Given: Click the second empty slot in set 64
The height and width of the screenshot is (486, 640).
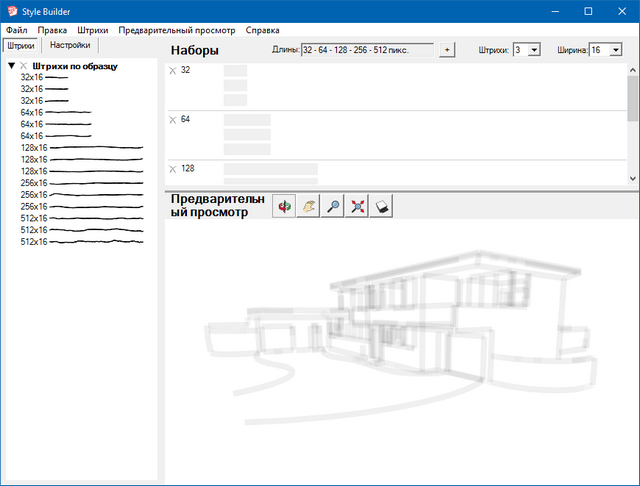Looking at the screenshot, I should [247, 135].
